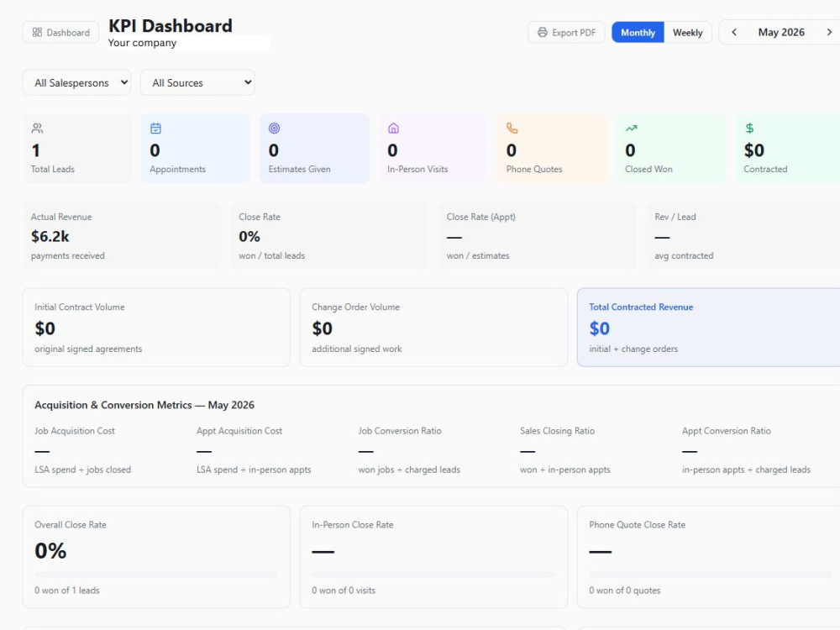840x630 pixels.
Task: Click the Appt Acquisition Cost label
Action: point(239,431)
